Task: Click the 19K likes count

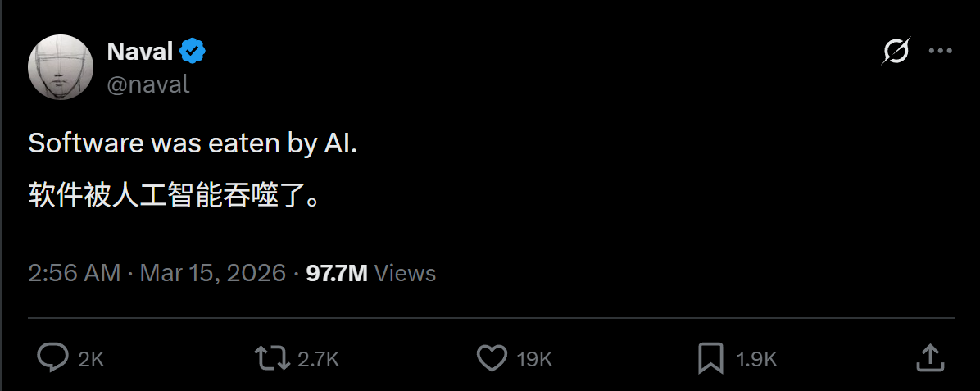Action: tap(534, 359)
